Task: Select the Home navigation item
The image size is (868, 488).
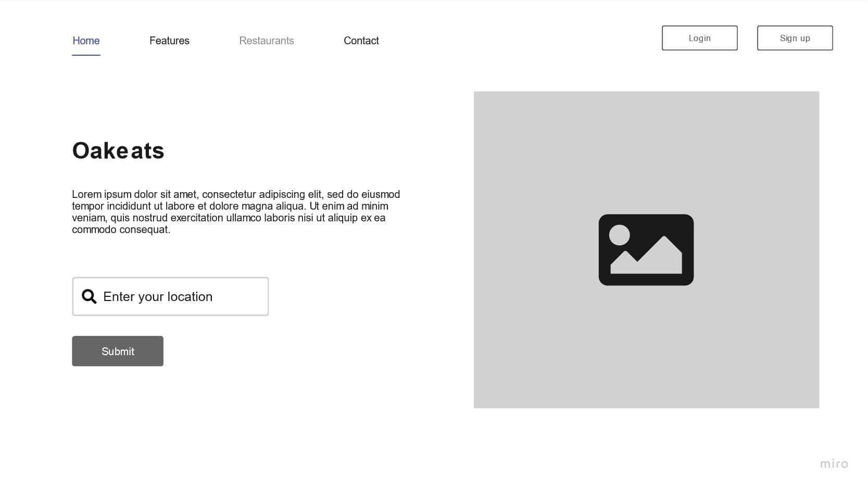Action: pyautogui.click(x=85, y=41)
